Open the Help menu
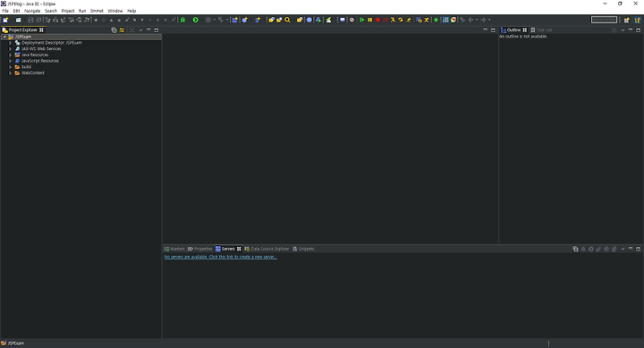This screenshot has height=348, width=644. (131, 11)
